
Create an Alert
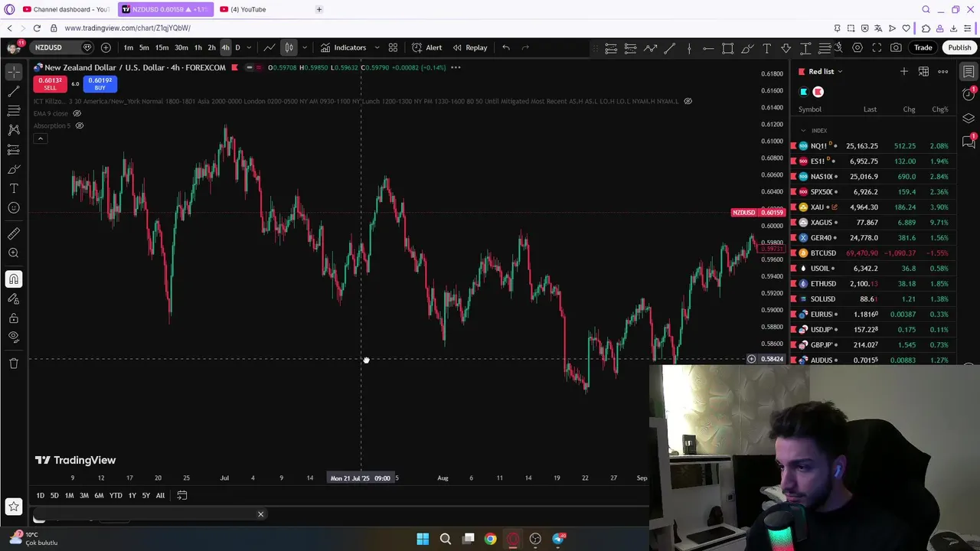[x=426, y=47]
